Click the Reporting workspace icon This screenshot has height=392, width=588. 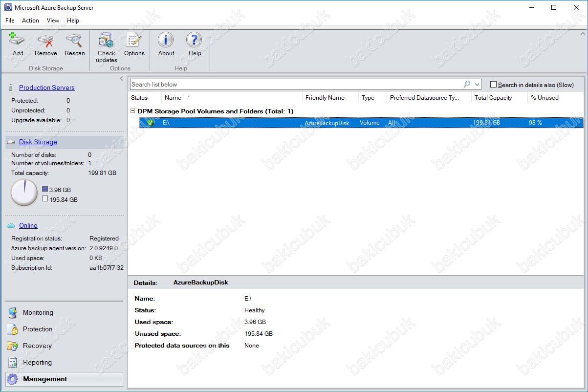[x=13, y=363]
